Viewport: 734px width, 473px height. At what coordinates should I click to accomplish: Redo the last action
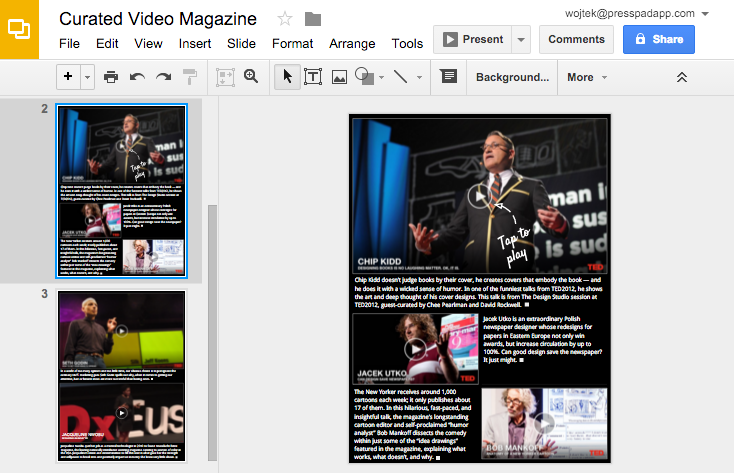click(163, 77)
